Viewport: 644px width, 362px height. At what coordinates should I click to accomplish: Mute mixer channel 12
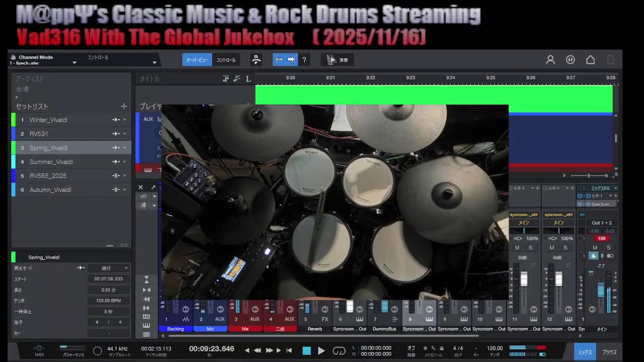(x=552, y=247)
